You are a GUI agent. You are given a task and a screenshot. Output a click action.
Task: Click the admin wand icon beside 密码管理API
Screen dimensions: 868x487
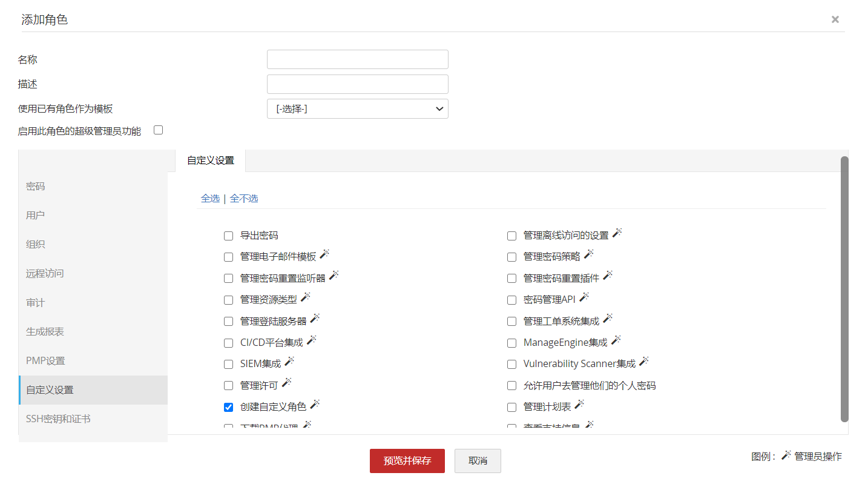click(584, 297)
